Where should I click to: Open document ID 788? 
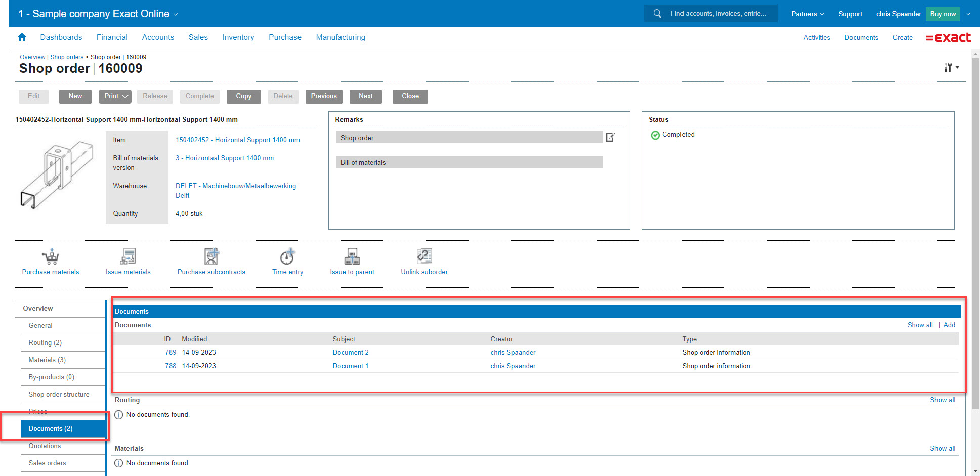171,366
